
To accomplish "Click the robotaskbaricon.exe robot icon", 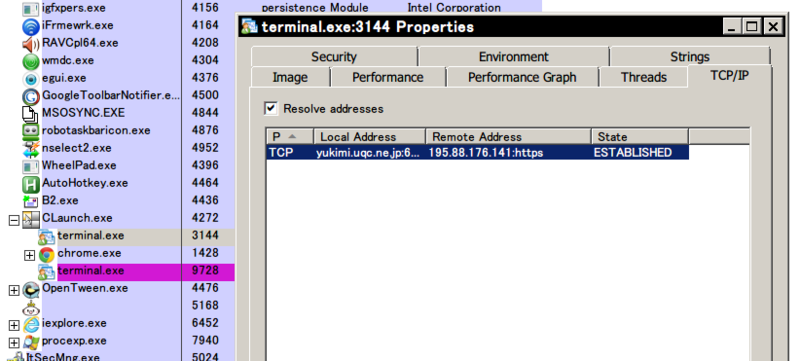I will 31,131.
